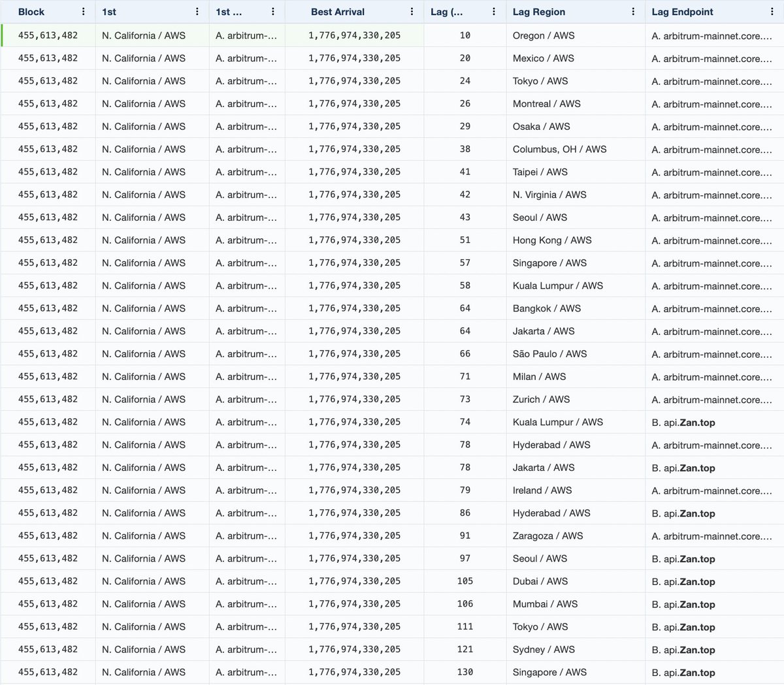Click the lag value 10 cell

point(465,35)
